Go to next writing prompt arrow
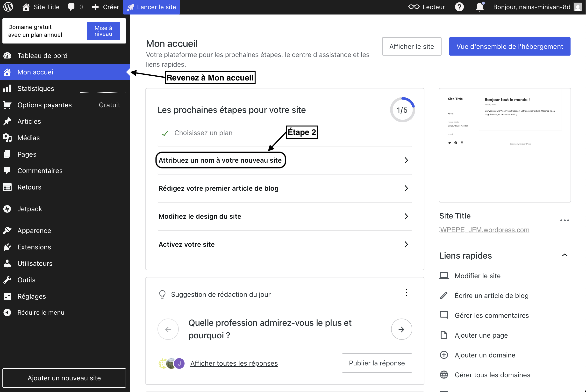586x392 pixels. [401, 329]
